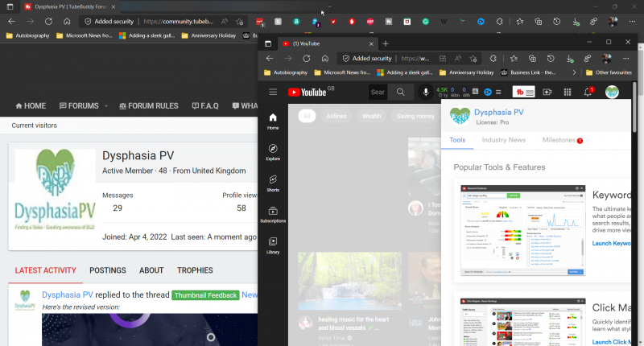Select the POSTINGS profile tab
644x346 pixels.
coord(107,270)
